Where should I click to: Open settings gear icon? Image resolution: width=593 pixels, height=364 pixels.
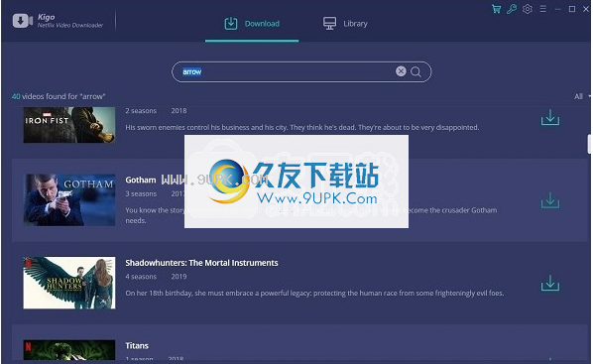click(528, 9)
